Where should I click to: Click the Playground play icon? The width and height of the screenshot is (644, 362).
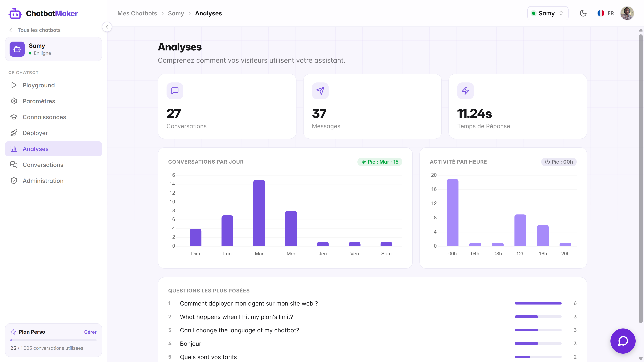[14, 85]
